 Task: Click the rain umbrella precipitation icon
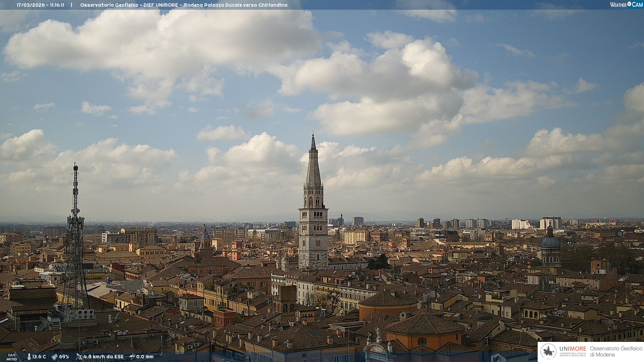[x=132, y=357]
